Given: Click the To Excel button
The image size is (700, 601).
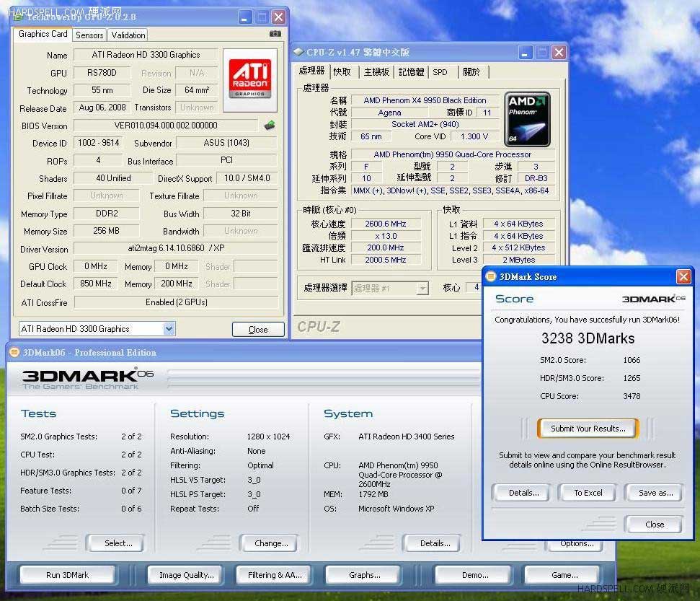Looking at the screenshot, I should coord(588,493).
